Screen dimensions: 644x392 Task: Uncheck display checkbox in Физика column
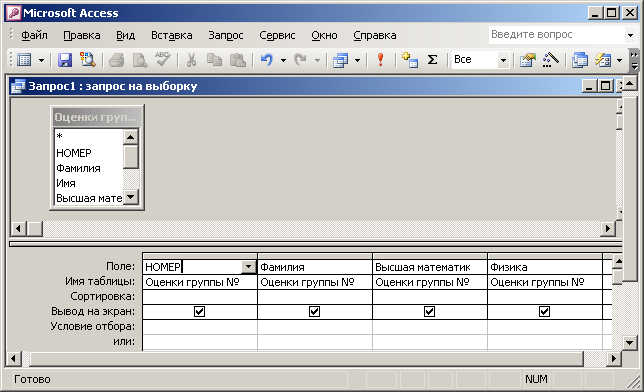pyautogui.click(x=545, y=311)
